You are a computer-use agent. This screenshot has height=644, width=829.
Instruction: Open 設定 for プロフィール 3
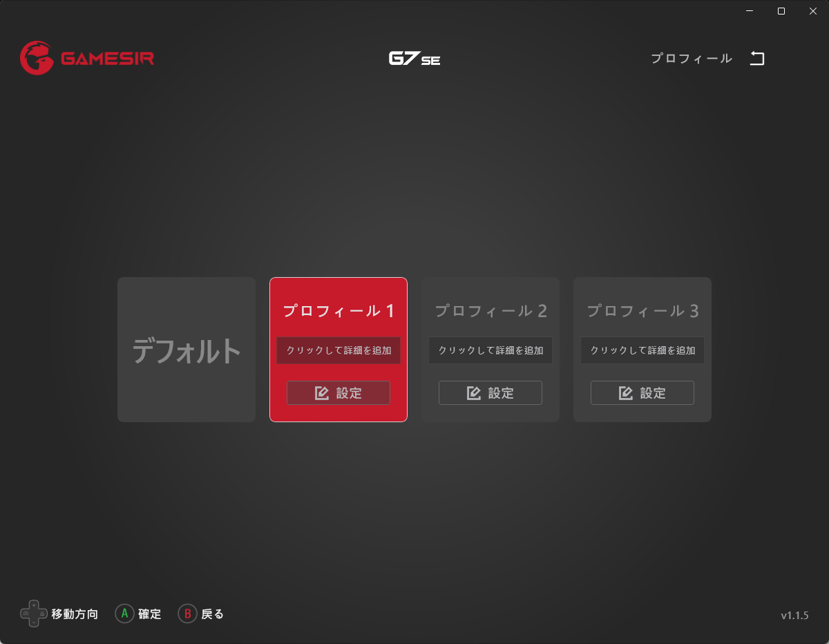point(642,393)
